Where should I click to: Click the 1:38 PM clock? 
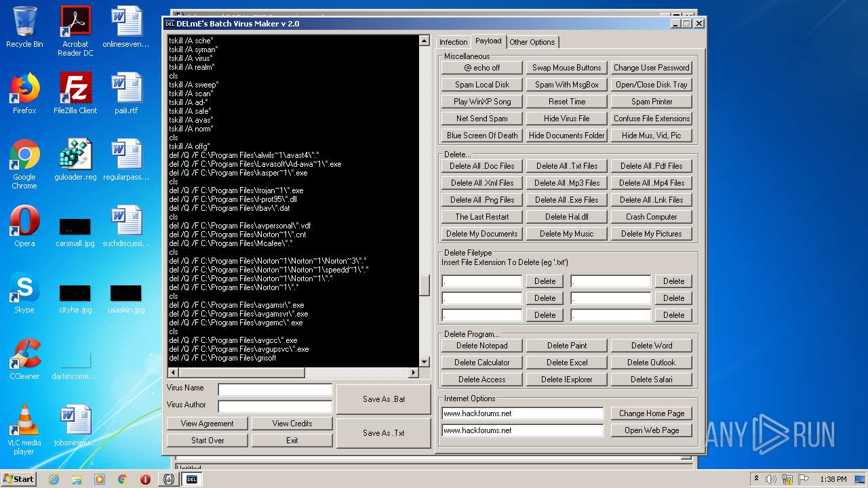(833, 479)
